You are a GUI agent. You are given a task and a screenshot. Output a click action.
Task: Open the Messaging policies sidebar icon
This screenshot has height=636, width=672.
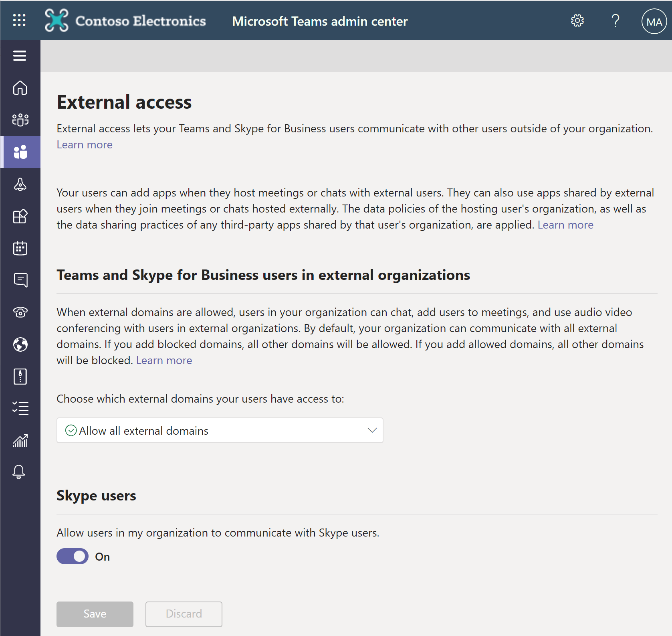pyautogui.click(x=20, y=280)
